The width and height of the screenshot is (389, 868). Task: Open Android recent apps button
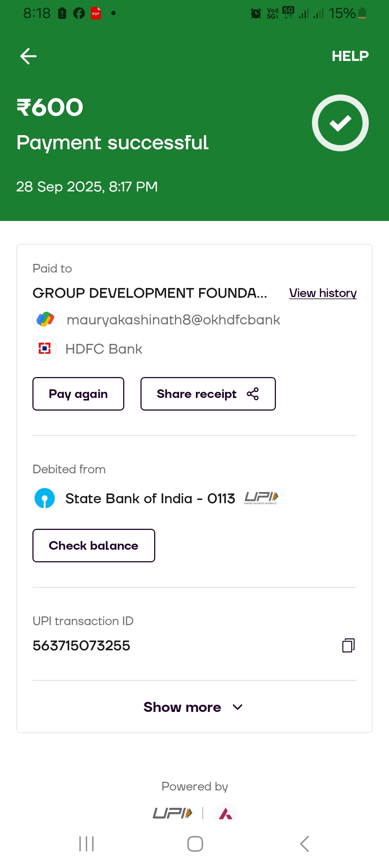pos(86,844)
